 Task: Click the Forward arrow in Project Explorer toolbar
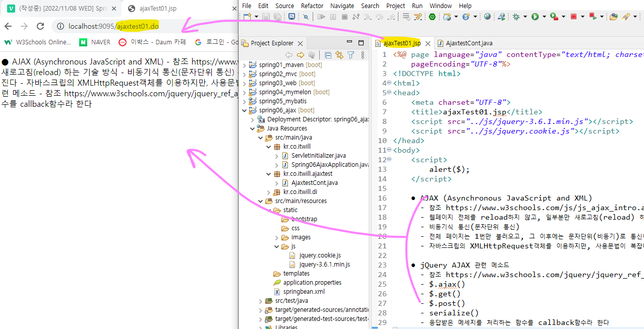(300, 55)
